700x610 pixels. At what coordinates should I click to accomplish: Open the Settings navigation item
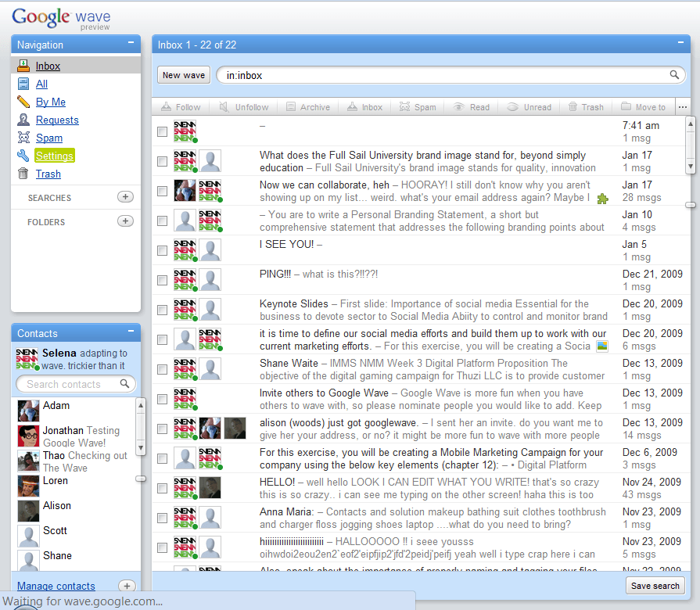pyautogui.click(x=54, y=156)
